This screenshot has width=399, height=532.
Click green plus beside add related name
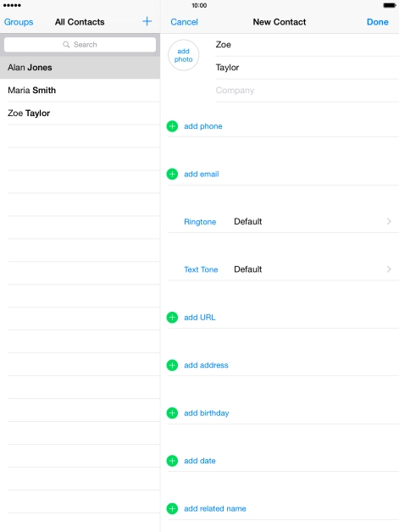click(172, 508)
